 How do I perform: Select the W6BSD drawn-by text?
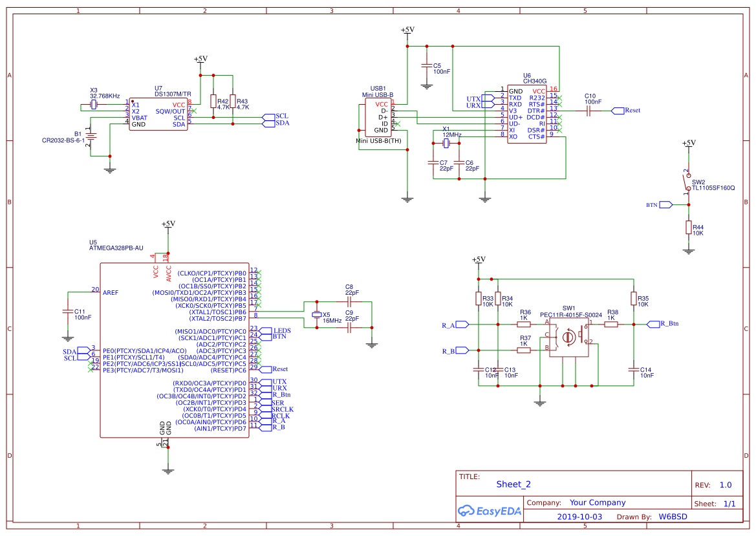pos(673,516)
